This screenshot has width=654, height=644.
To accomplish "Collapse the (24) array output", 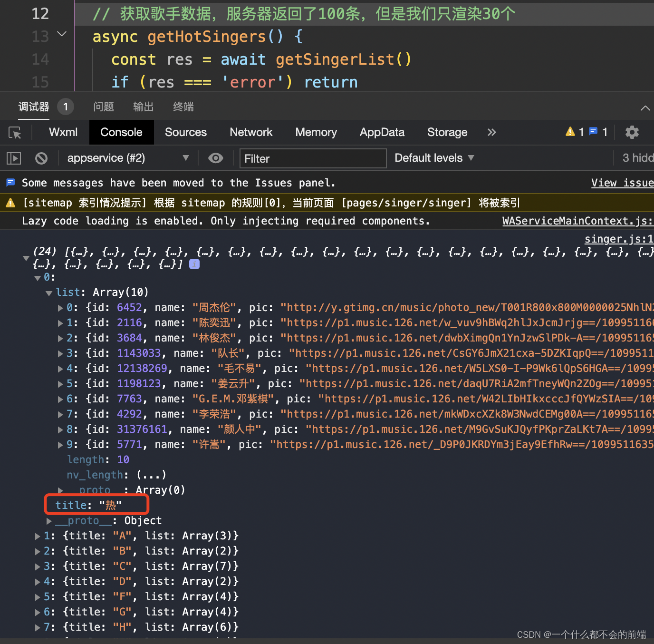I will [x=26, y=258].
